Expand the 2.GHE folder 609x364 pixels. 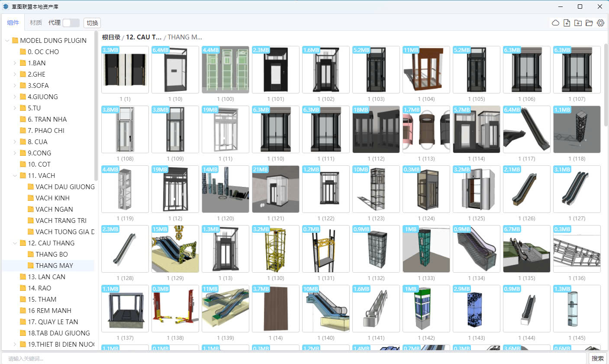click(15, 74)
